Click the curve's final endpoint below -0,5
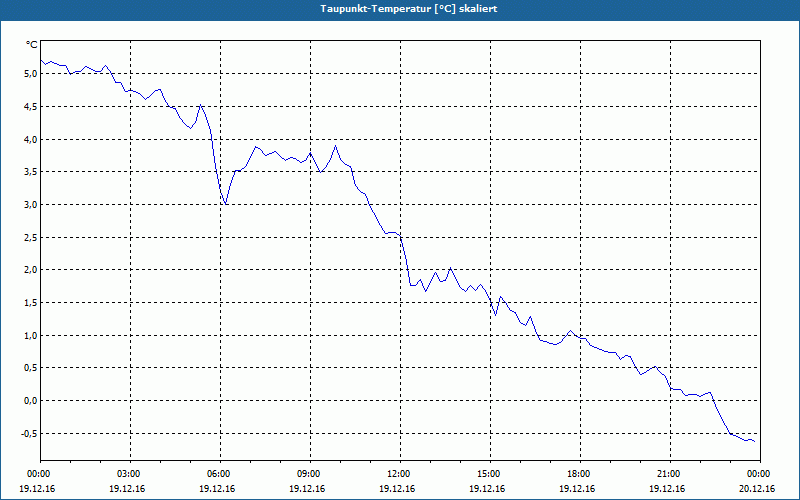The height and width of the screenshot is (500, 800). point(755,441)
